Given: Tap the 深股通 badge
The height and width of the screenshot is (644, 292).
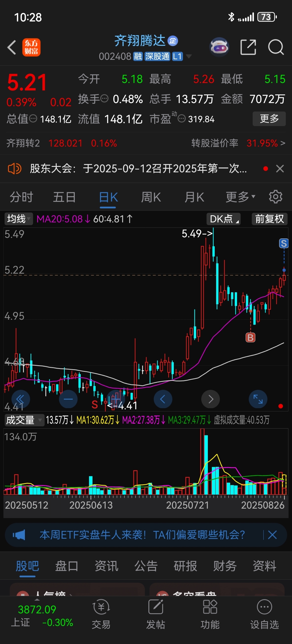Looking at the screenshot, I should click(157, 56).
